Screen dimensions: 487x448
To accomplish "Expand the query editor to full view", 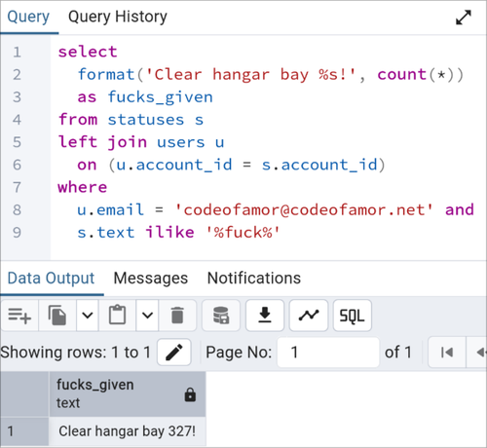I will [x=464, y=18].
